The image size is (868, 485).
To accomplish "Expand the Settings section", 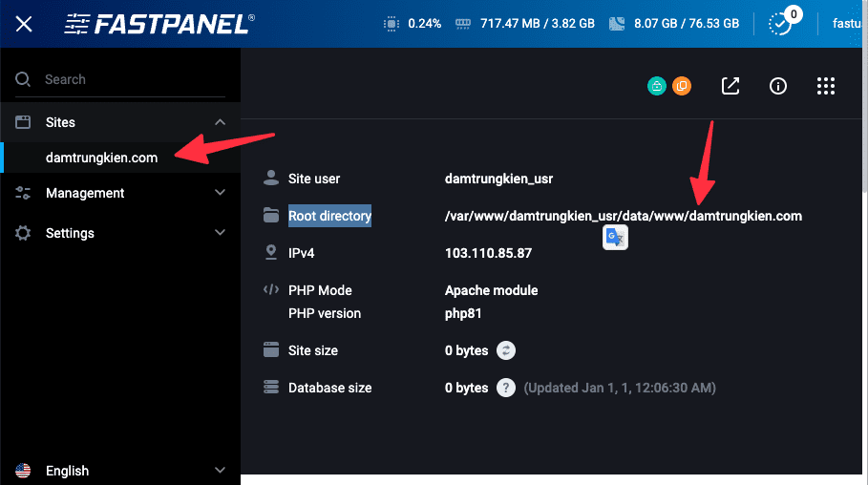I will pyautogui.click(x=220, y=233).
